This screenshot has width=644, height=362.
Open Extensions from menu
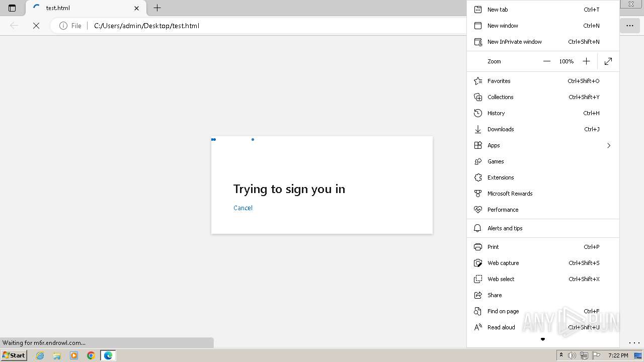pyautogui.click(x=543, y=177)
